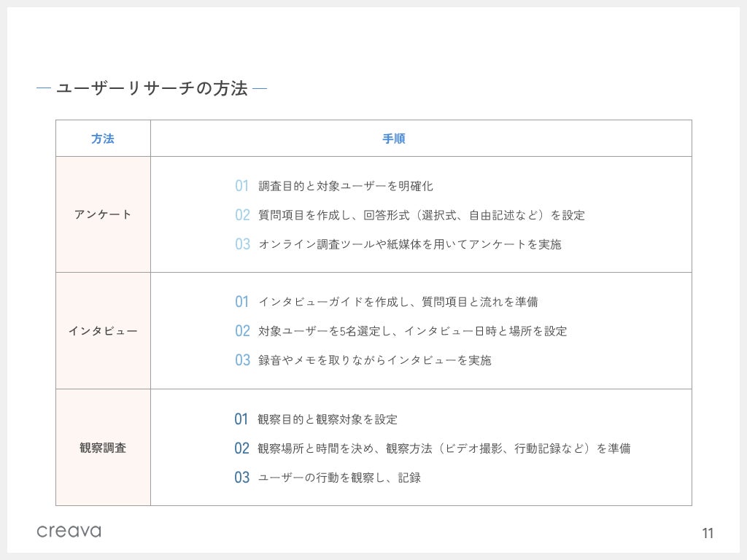The width and height of the screenshot is (747, 560).
Task: Click text ユーザーの行動を観察し、記録
Action: 339,478
